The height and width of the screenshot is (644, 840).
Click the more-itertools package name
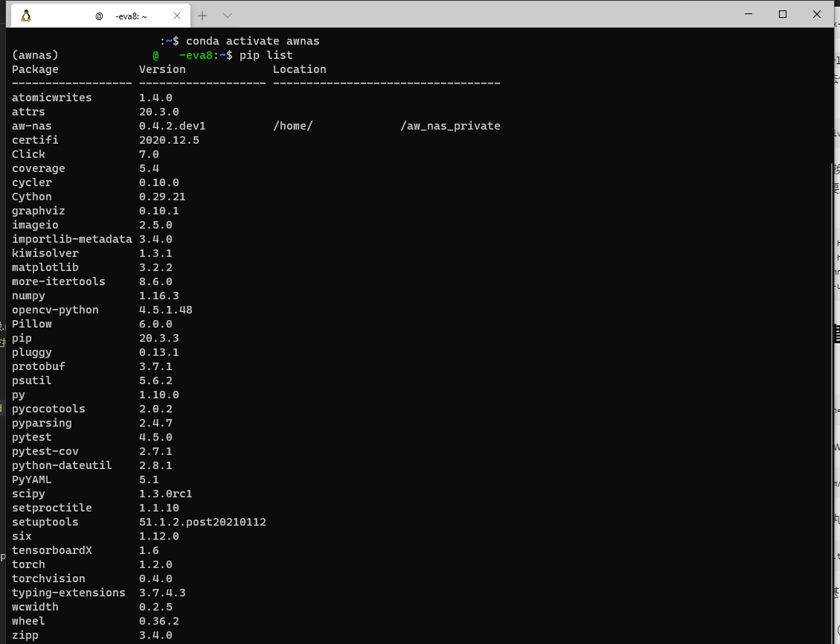pyautogui.click(x=58, y=281)
